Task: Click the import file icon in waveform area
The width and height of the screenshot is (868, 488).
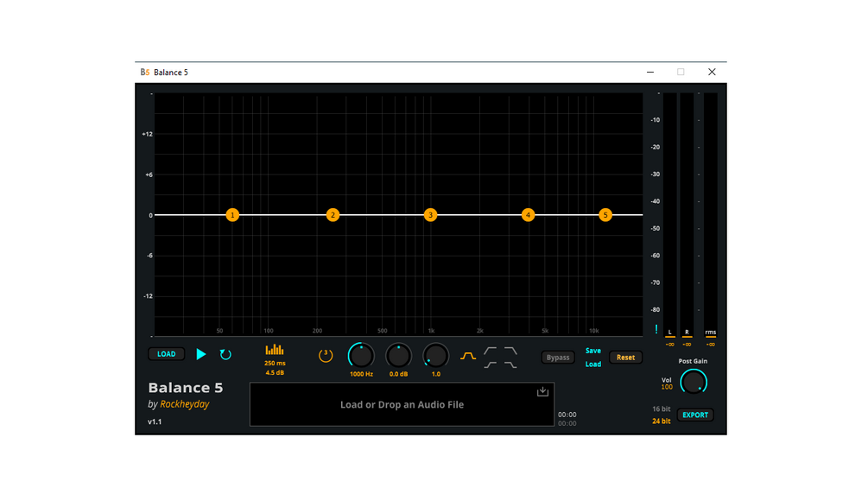Action: (542, 392)
